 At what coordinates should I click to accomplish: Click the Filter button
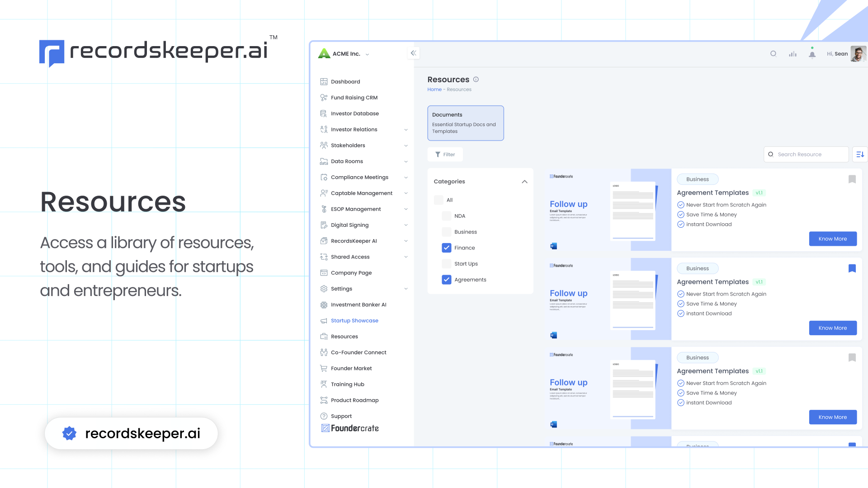[445, 155]
